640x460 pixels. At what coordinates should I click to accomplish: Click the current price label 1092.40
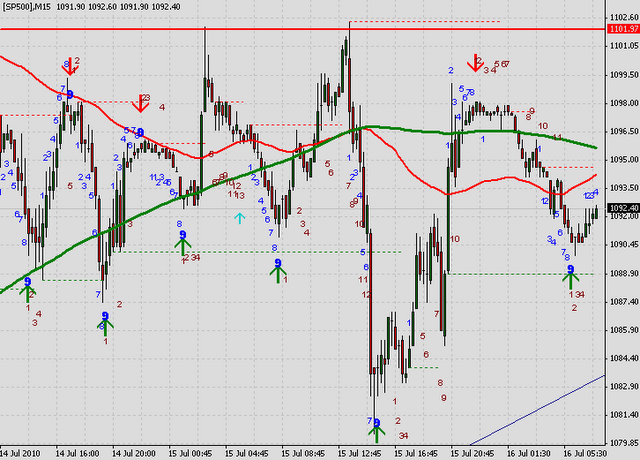click(621, 207)
